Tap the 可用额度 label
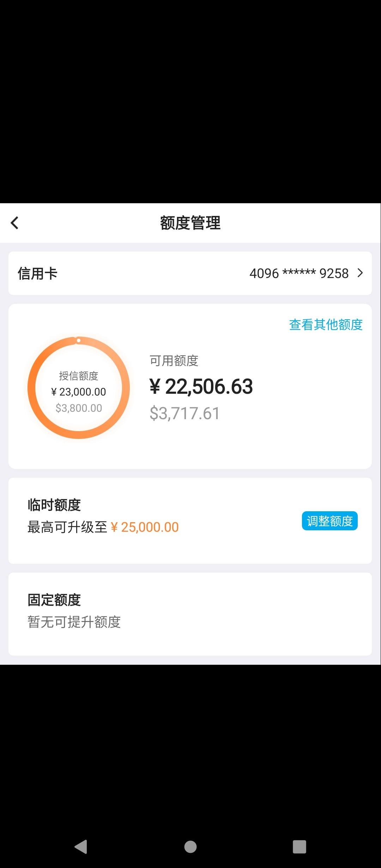This screenshot has width=381, height=868. 174,361
